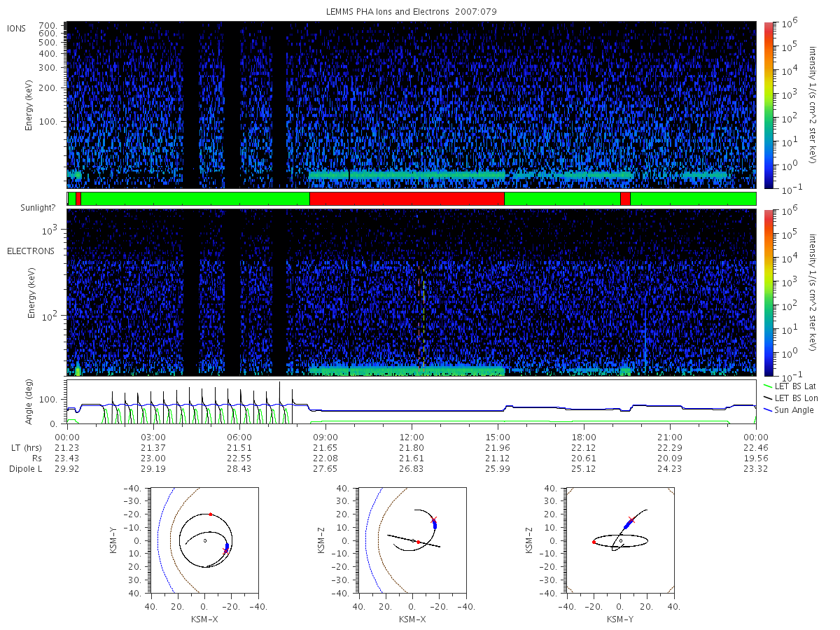The width and height of the screenshot is (840, 630).
Task: Click the red X marker in KSM-X/KSM-Z plot
Action: 434,519
